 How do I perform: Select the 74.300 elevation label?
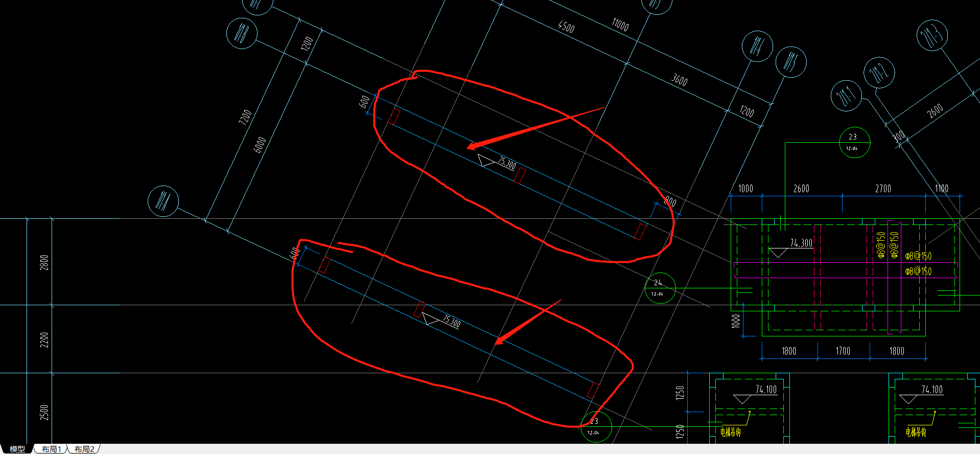click(801, 243)
